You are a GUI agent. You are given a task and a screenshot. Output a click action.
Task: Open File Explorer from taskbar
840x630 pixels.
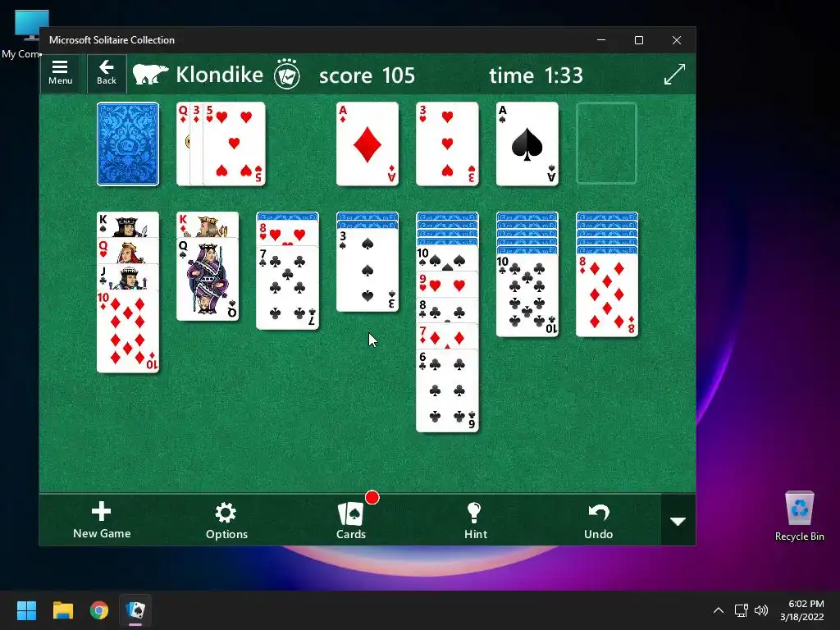[x=62, y=610]
